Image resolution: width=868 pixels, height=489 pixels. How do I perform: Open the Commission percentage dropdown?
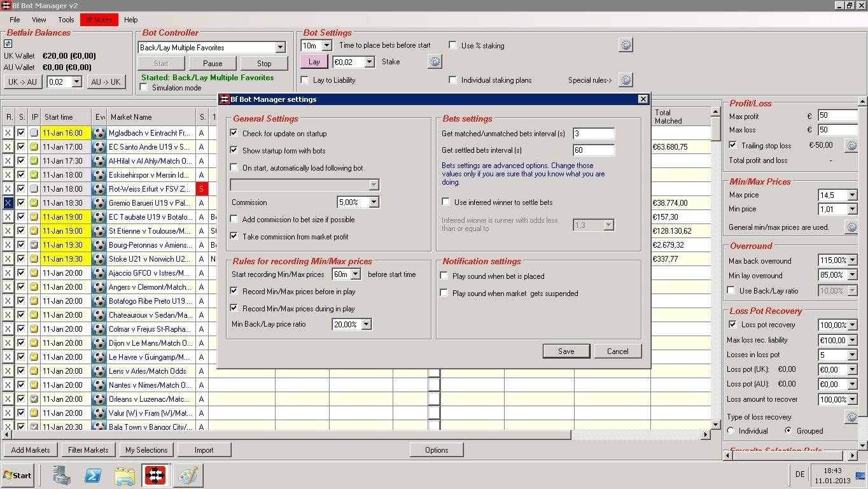(x=374, y=202)
